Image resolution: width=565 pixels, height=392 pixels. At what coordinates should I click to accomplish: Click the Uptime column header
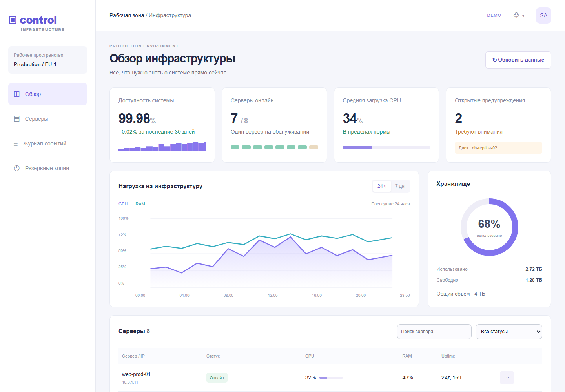pyautogui.click(x=448, y=356)
